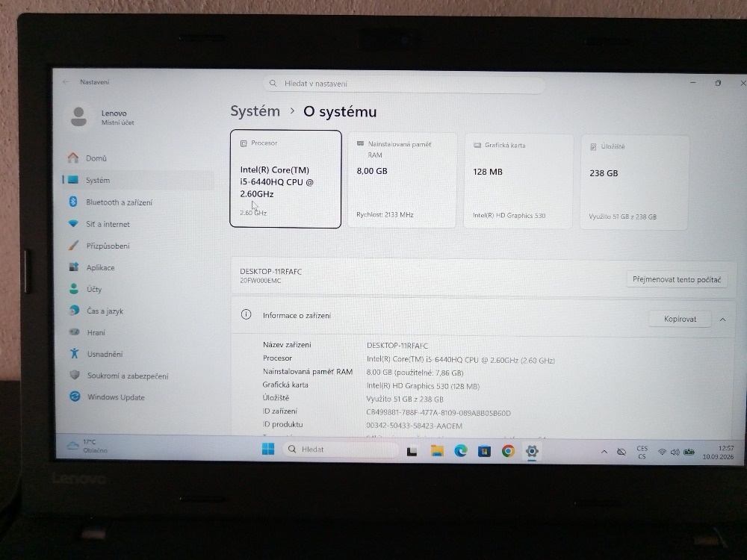Click the Usnadnění accessibility icon
This screenshot has height=560, width=747.
(74, 353)
